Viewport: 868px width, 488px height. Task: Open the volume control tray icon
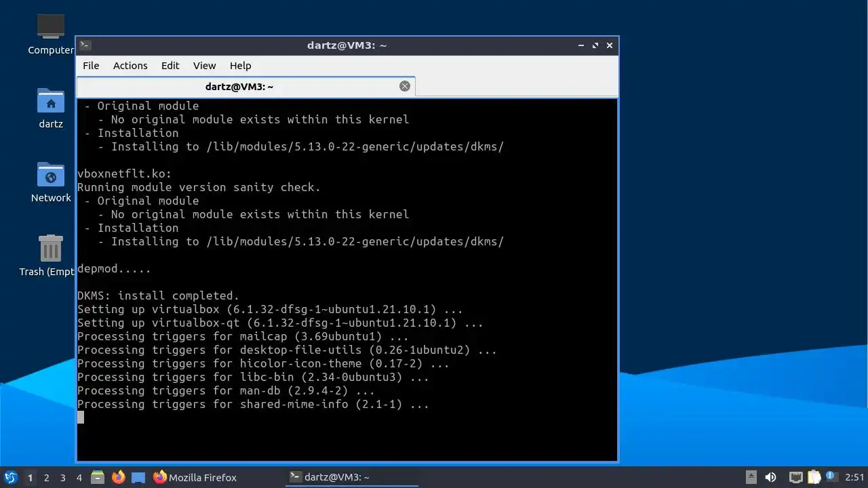point(770,477)
